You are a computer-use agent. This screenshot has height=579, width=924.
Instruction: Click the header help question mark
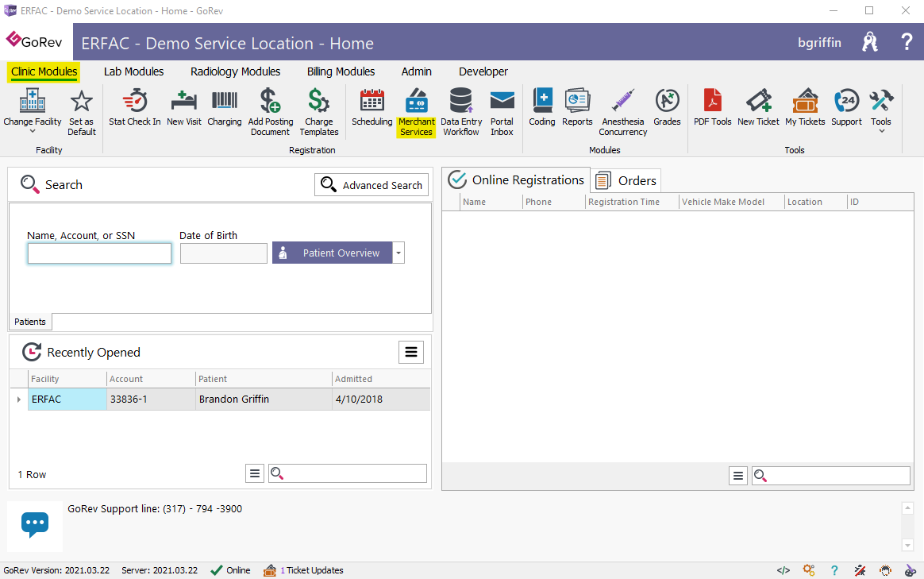pyautogui.click(x=907, y=42)
